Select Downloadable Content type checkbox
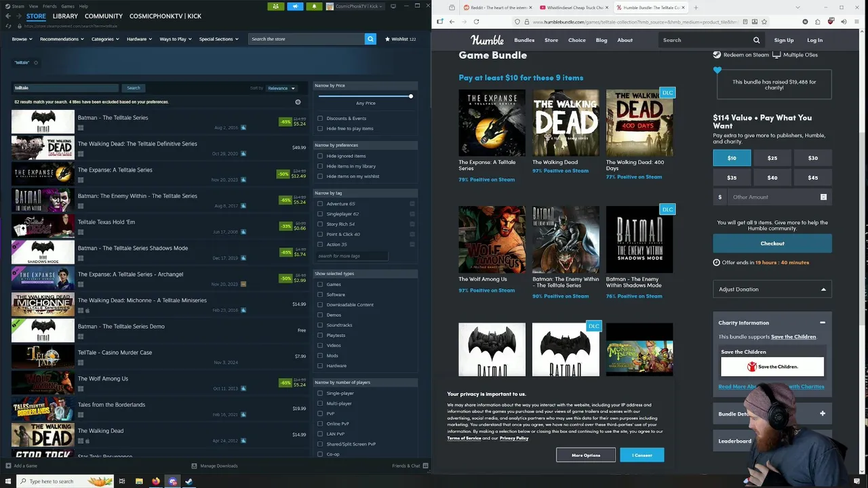Screen dimensions: 868x488 click(320, 304)
